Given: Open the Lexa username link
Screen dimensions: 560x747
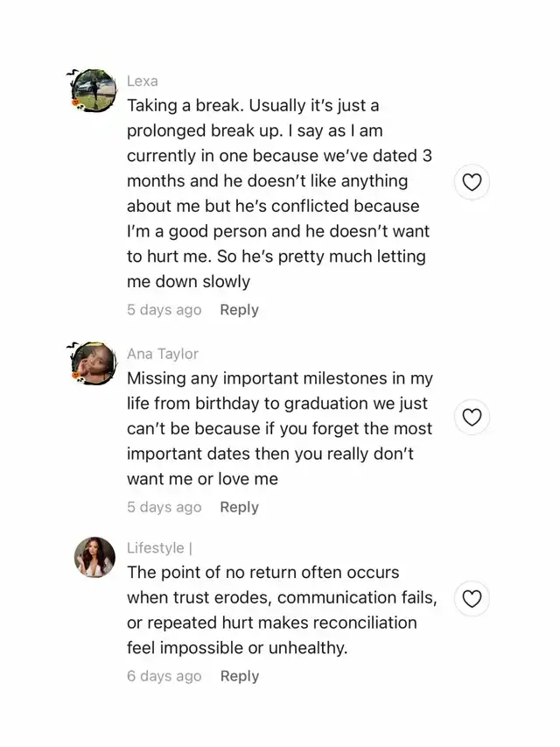Looking at the screenshot, I should [x=143, y=81].
